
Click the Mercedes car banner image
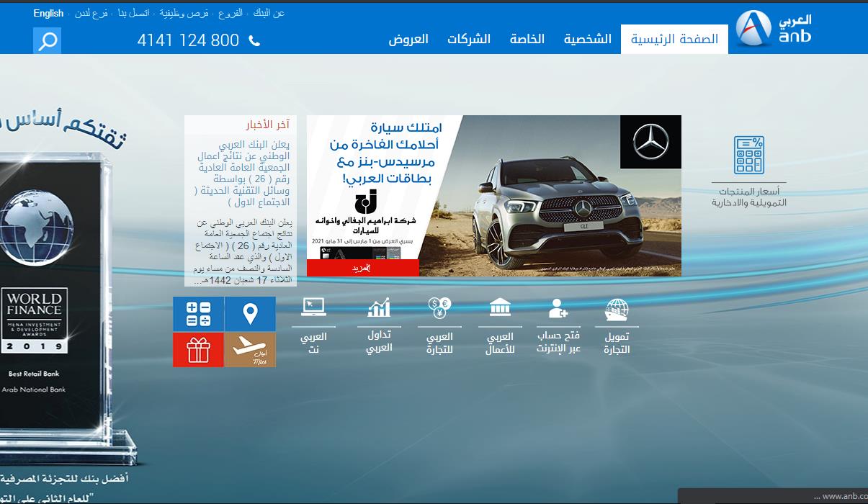(x=494, y=196)
